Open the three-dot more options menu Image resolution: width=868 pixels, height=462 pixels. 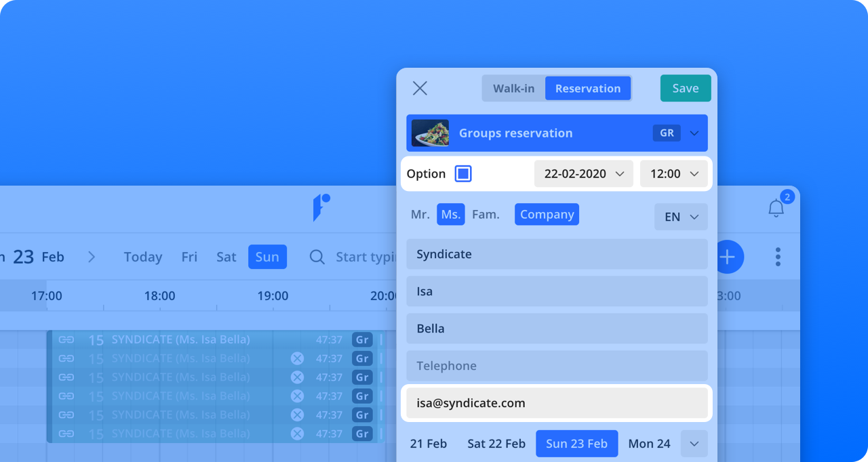pyautogui.click(x=778, y=257)
